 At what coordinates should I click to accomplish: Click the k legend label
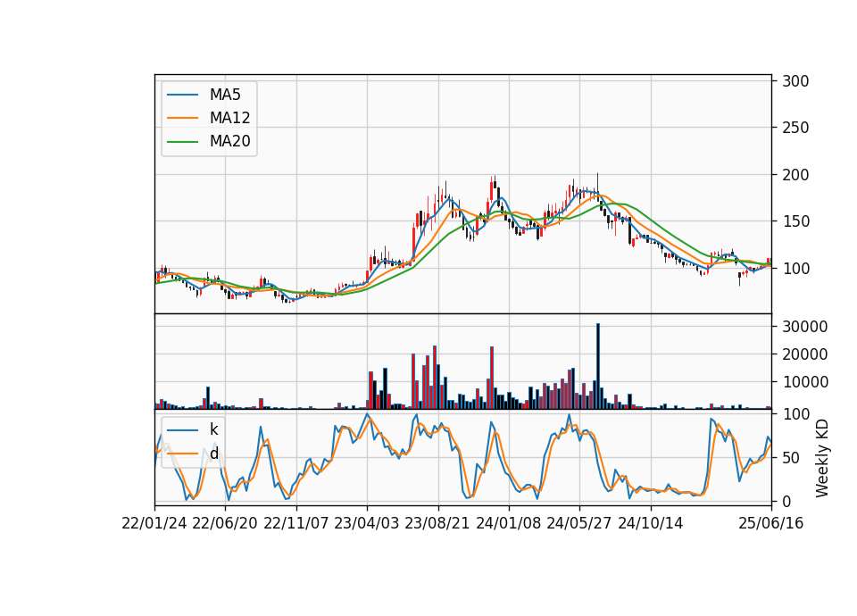tap(213, 429)
